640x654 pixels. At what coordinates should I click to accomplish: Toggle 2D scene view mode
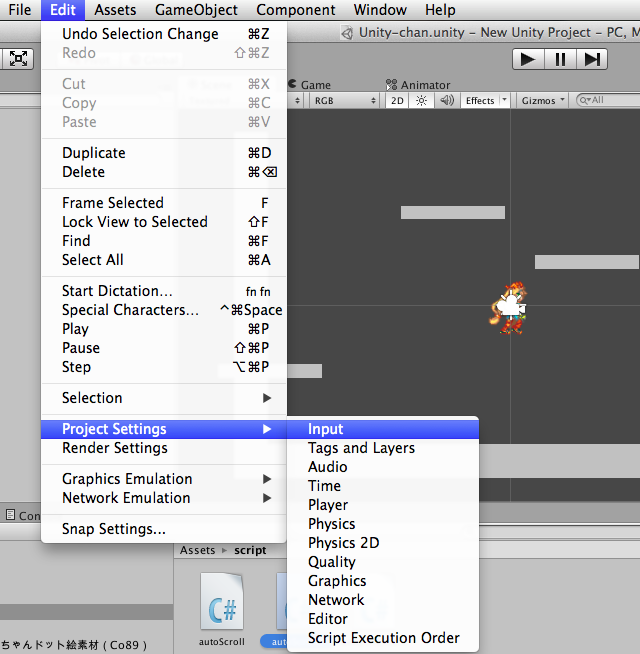coord(397,101)
